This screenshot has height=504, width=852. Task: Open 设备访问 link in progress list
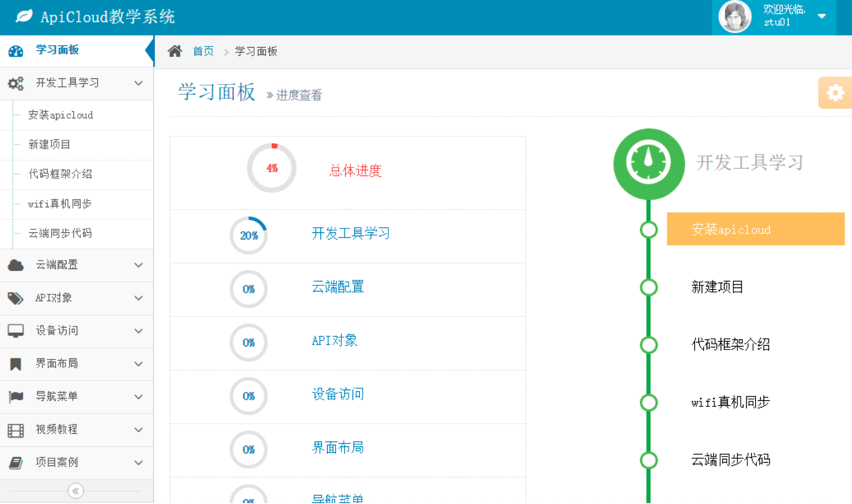pos(338,394)
